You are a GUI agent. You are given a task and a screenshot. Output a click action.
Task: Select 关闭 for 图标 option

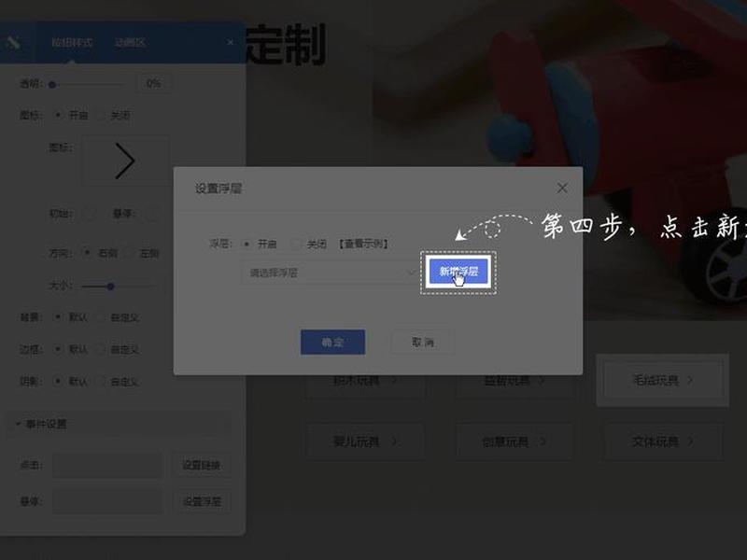[x=101, y=115]
